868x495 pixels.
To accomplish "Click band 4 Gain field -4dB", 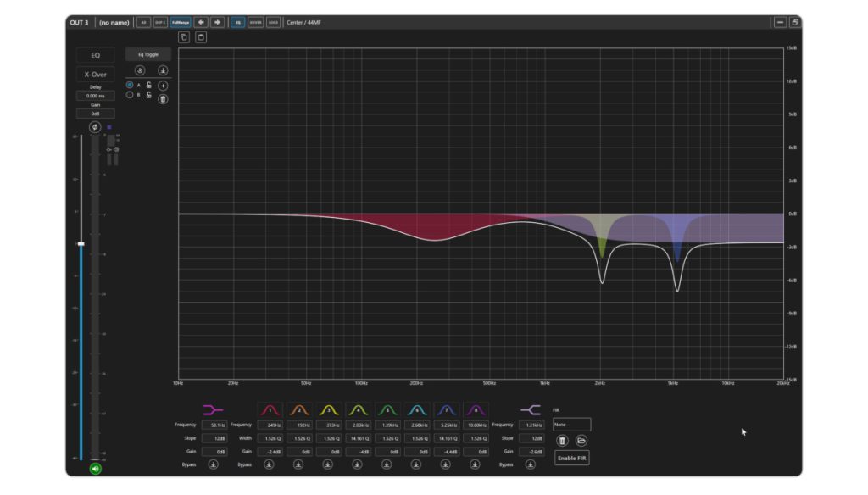I will (359, 451).
